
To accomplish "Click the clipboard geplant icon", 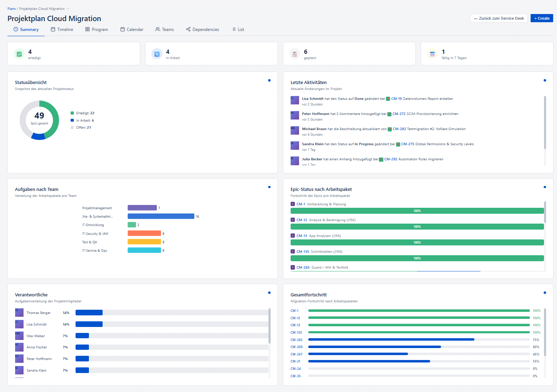I will click(x=294, y=54).
